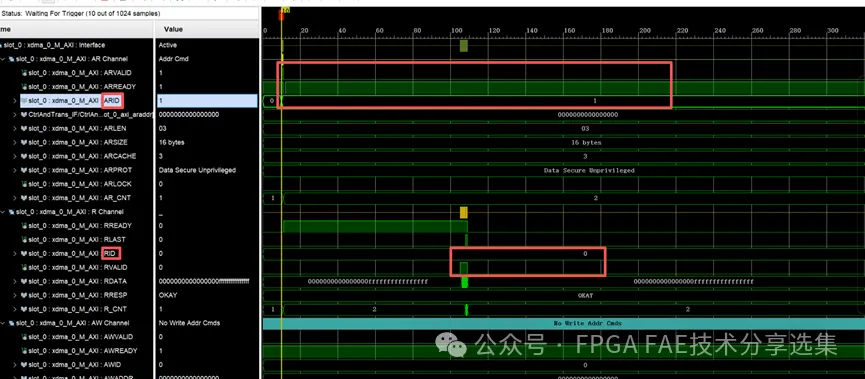
Task: Click the AW Channel group icon
Action: (12, 323)
